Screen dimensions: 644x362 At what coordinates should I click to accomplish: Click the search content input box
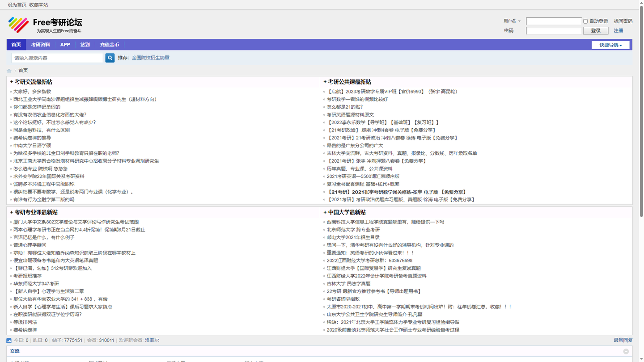[x=57, y=58]
